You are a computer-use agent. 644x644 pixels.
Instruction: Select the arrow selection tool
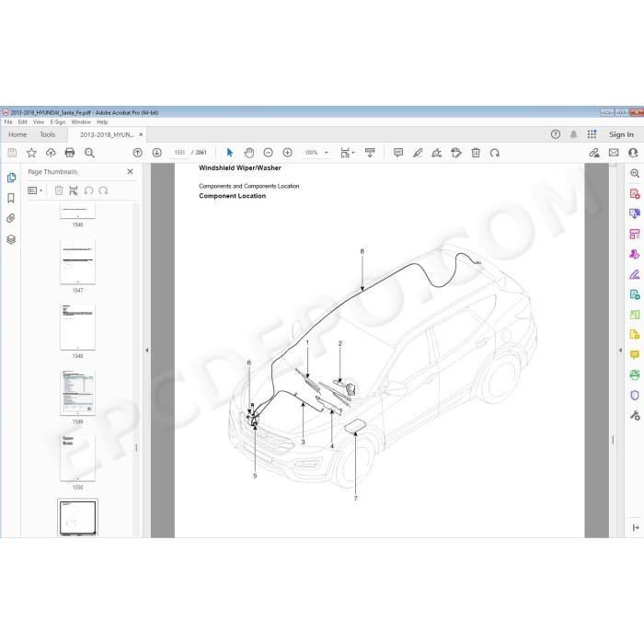(x=230, y=153)
